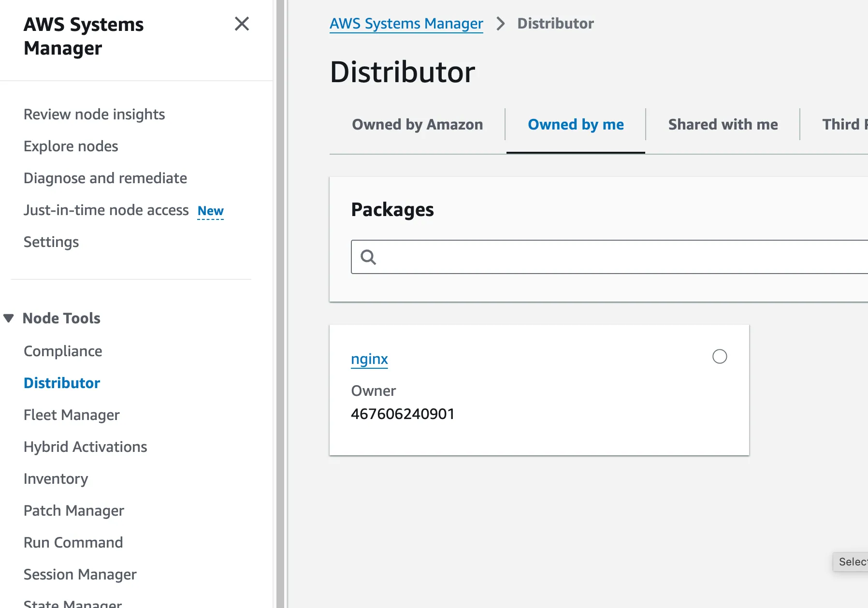This screenshot has height=608, width=868.
Task: Select Distributor in the sidebar
Action: pyautogui.click(x=62, y=383)
